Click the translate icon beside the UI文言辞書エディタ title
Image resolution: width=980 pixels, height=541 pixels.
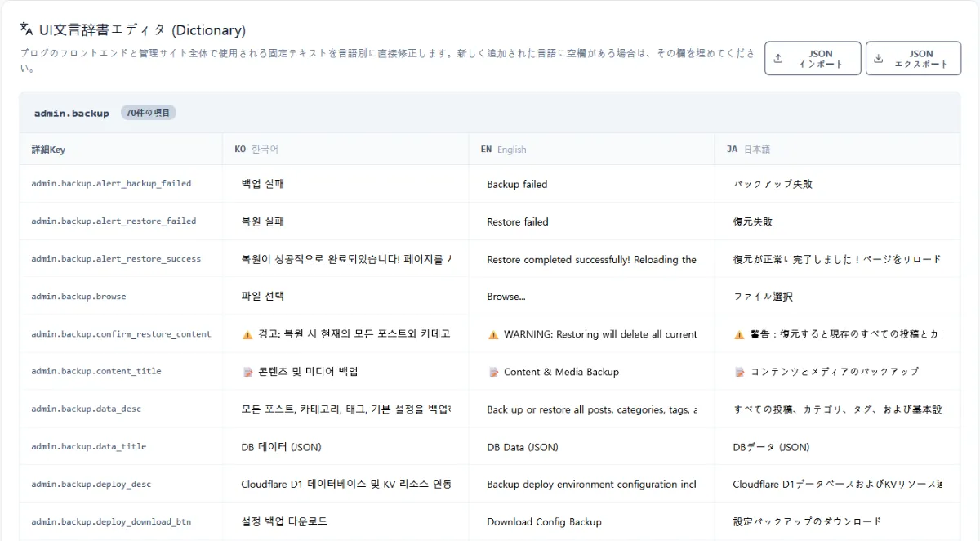click(26, 29)
